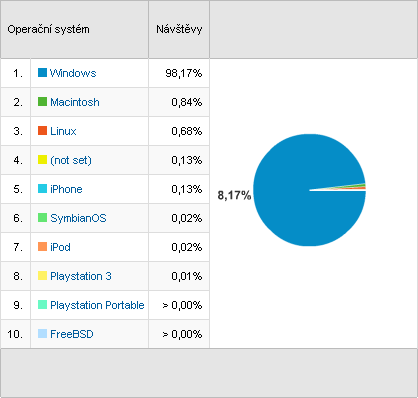Open the FreeBSD link
This screenshot has width=418, height=398.
pos(72,334)
